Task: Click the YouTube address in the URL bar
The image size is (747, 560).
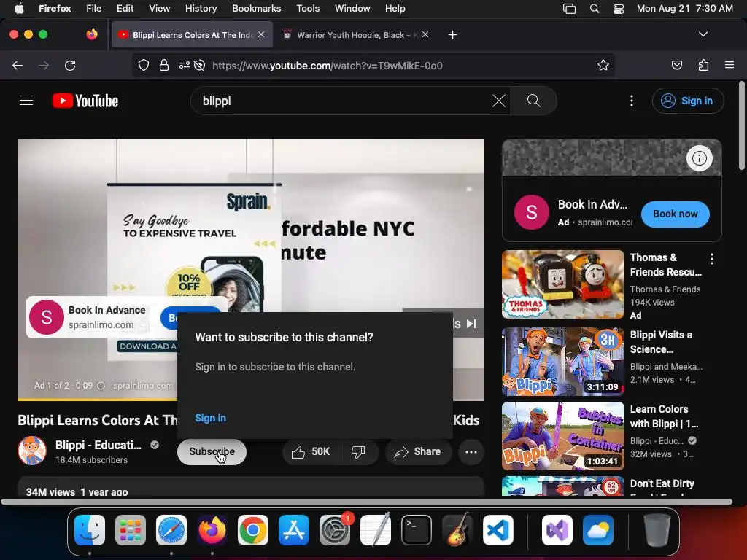Action: coord(328,66)
